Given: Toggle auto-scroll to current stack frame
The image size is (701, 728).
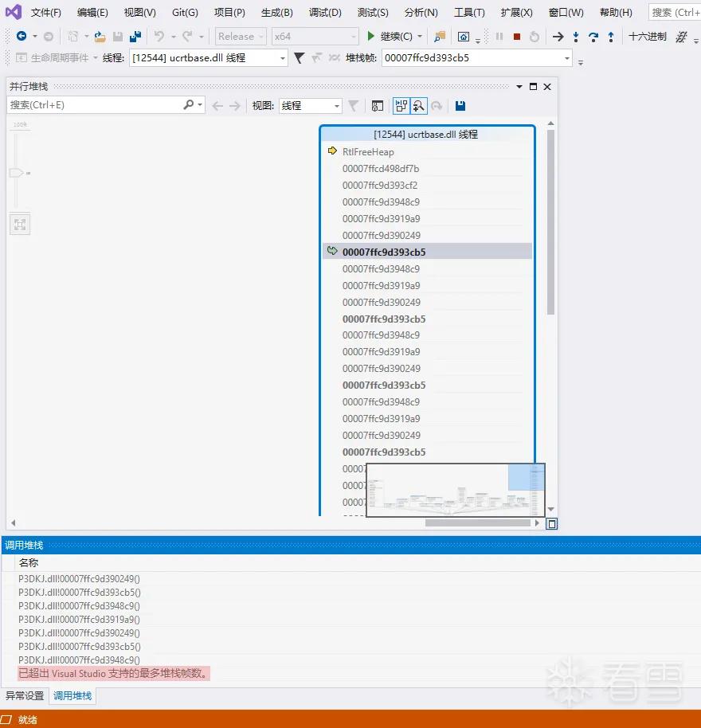Looking at the screenshot, I should point(401,106).
